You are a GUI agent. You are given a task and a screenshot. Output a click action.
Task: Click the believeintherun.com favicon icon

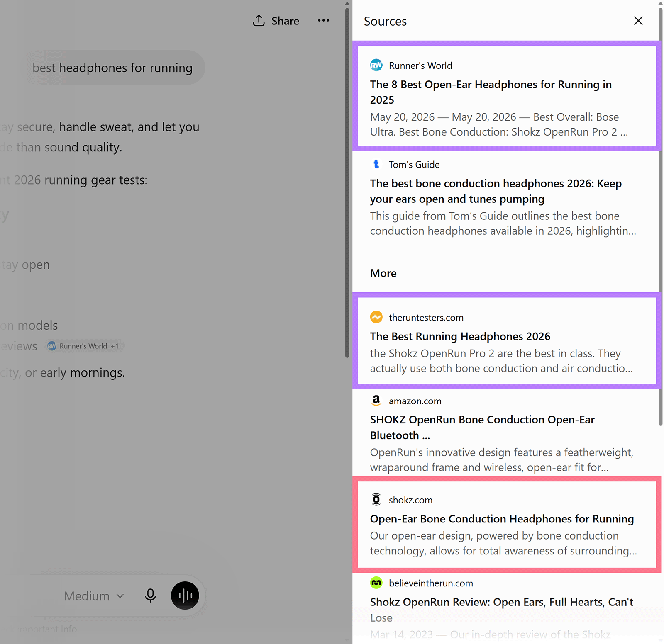(376, 583)
